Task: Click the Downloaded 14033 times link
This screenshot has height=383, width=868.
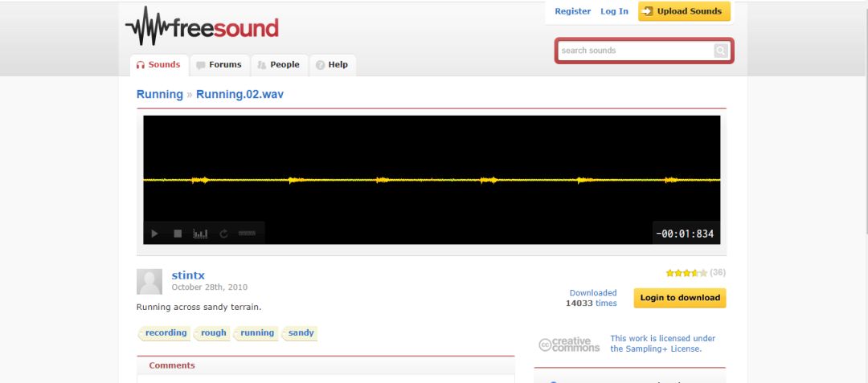Action: [x=592, y=298]
